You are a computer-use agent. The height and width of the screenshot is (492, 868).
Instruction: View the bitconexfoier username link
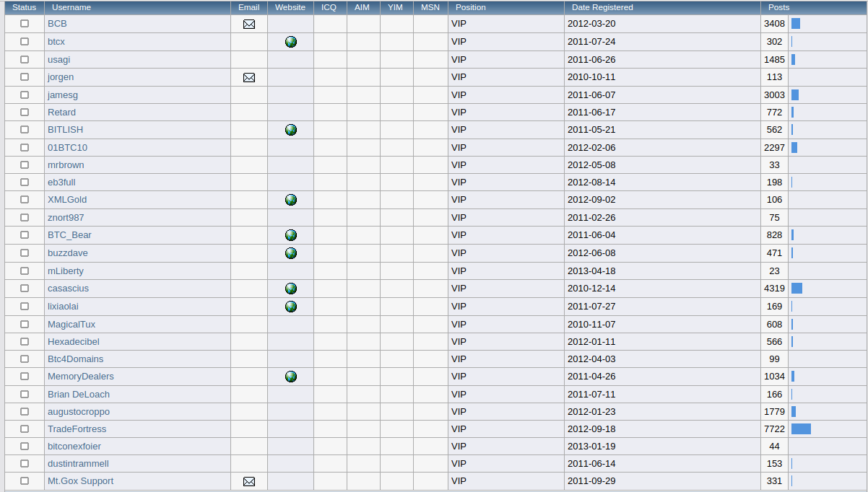(74, 447)
